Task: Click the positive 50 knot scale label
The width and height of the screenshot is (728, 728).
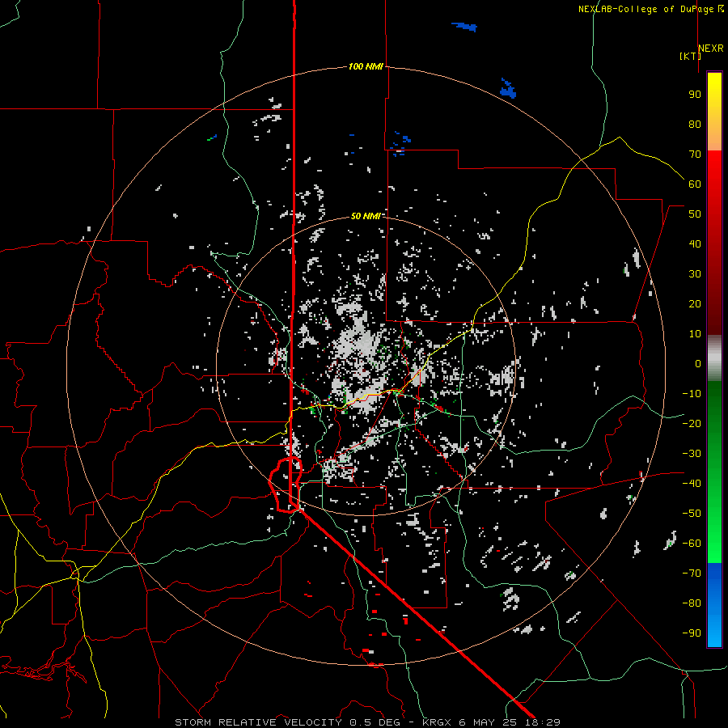Action: [x=695, y=214]
